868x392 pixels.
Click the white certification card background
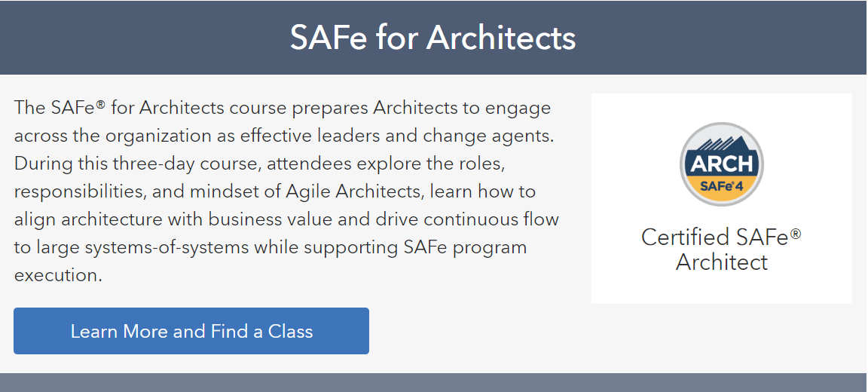[x=721, y=198]
